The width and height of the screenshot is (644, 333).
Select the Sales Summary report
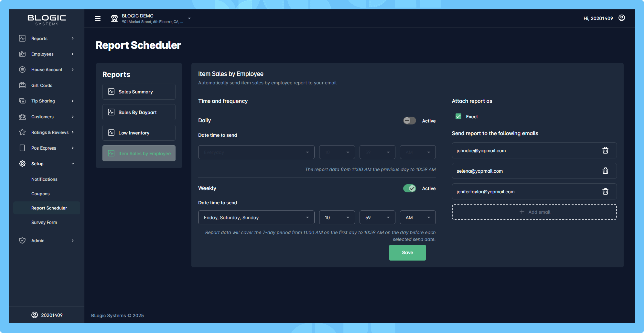click(x=139, y=92)
